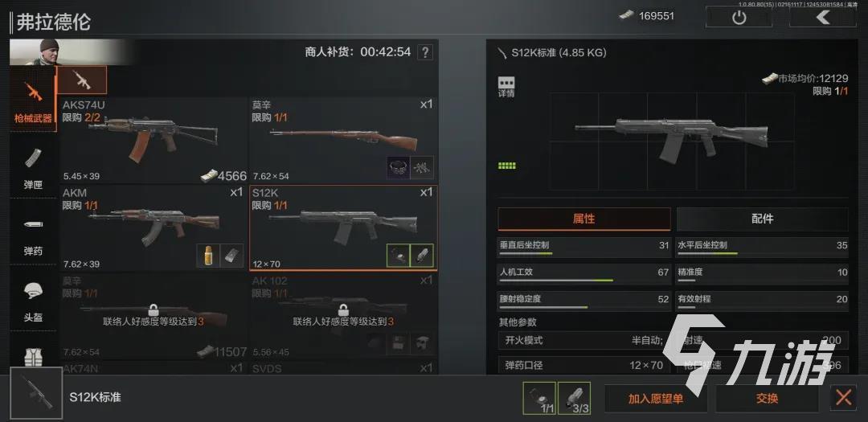This screenshot has height=422, width=868.
Task: Click the 交换 exchange button
Action: click(x=768, y=398)
